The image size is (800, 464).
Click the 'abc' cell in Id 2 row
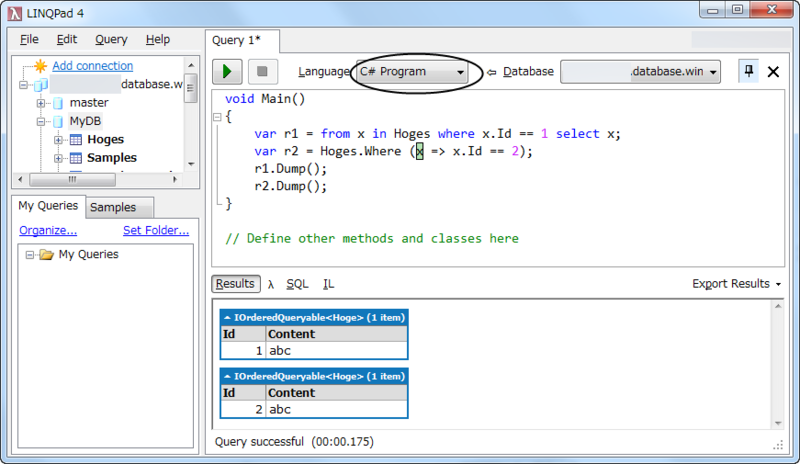pyautogui.click(x=337, y=409)
